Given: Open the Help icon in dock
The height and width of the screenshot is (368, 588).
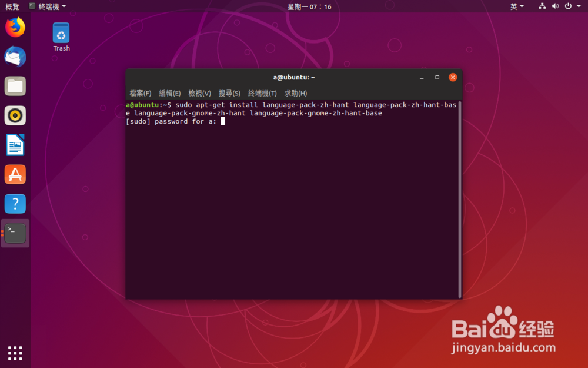Looking at the screenshot, I should (15, 204).
